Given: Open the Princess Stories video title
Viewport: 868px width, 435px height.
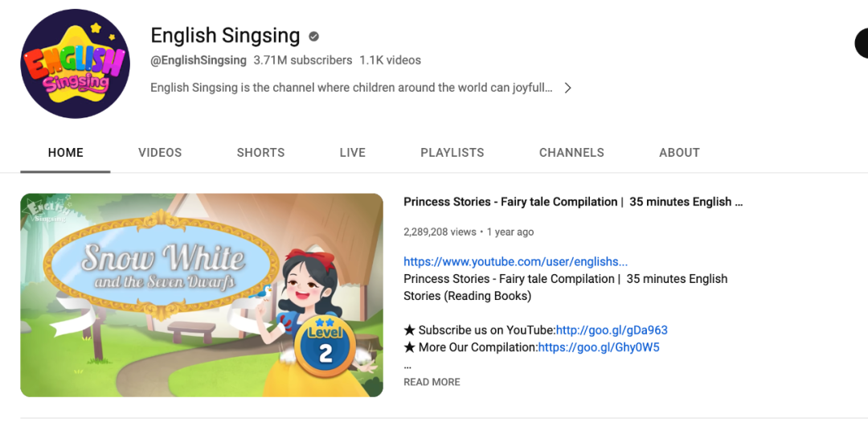Looking at the screenshot, I should point(573,202).
